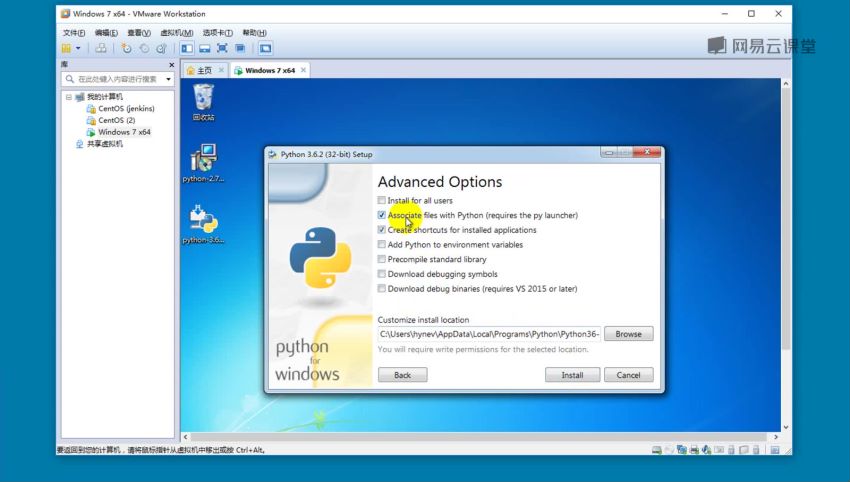The height and width of the screenshot is (482, 850).
Task: Enter full screen mode via toolbar icon
Action: (x=222, y=48)
